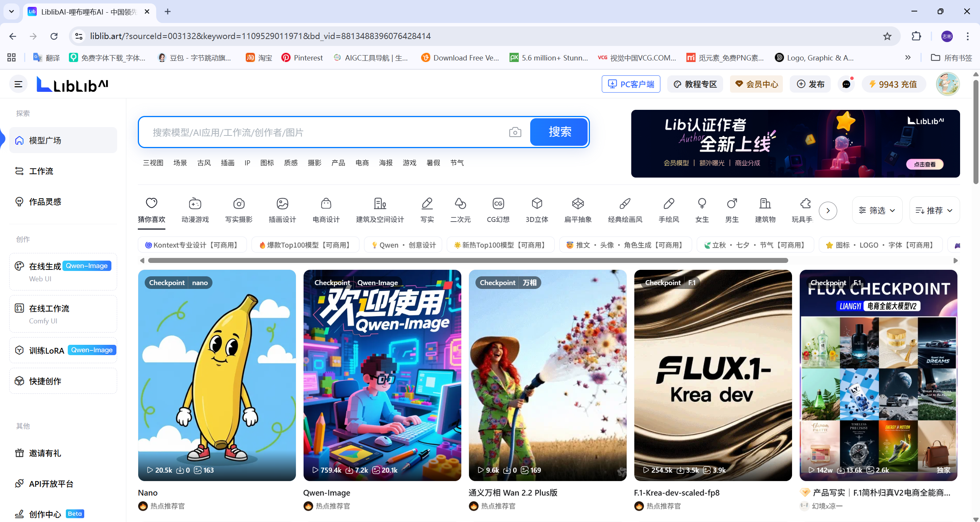Open the user avatar in header

(947, 84)
